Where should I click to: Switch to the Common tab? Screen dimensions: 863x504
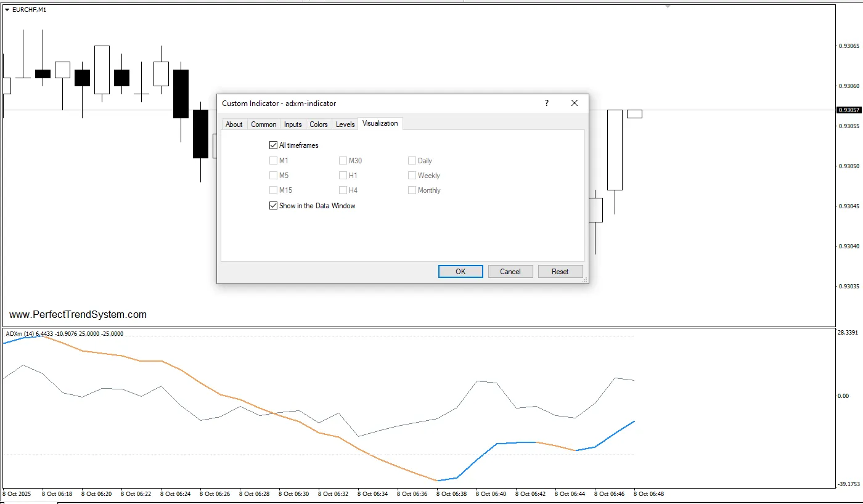tap(264, 124)
